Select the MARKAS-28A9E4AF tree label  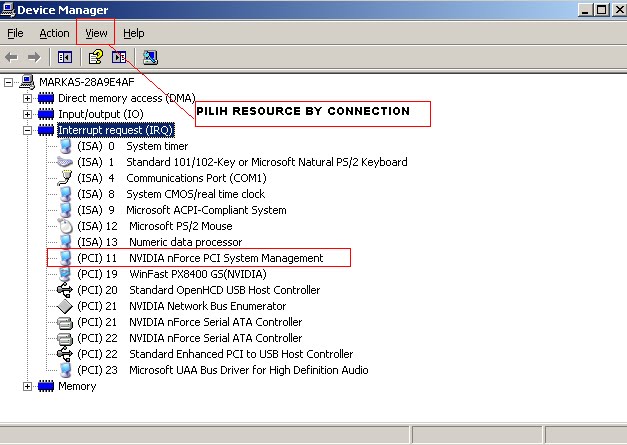(87, 82)
